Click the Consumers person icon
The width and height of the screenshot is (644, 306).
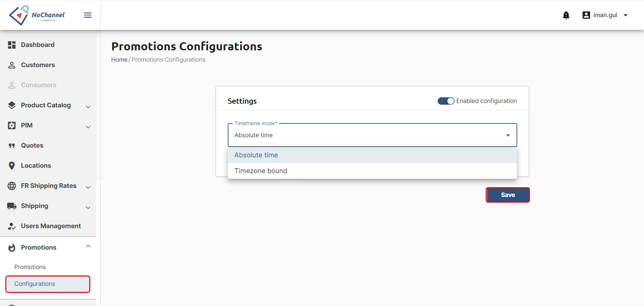coord(12,85)
